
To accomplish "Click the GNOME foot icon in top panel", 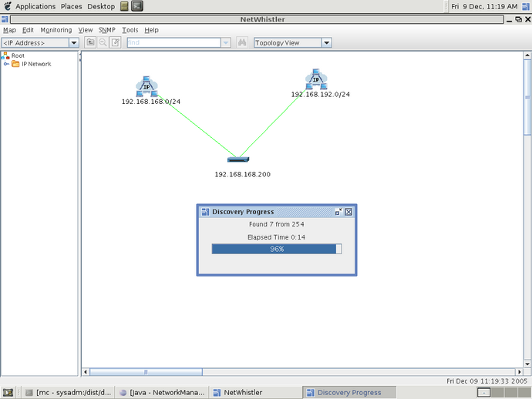I will point(8,6).
